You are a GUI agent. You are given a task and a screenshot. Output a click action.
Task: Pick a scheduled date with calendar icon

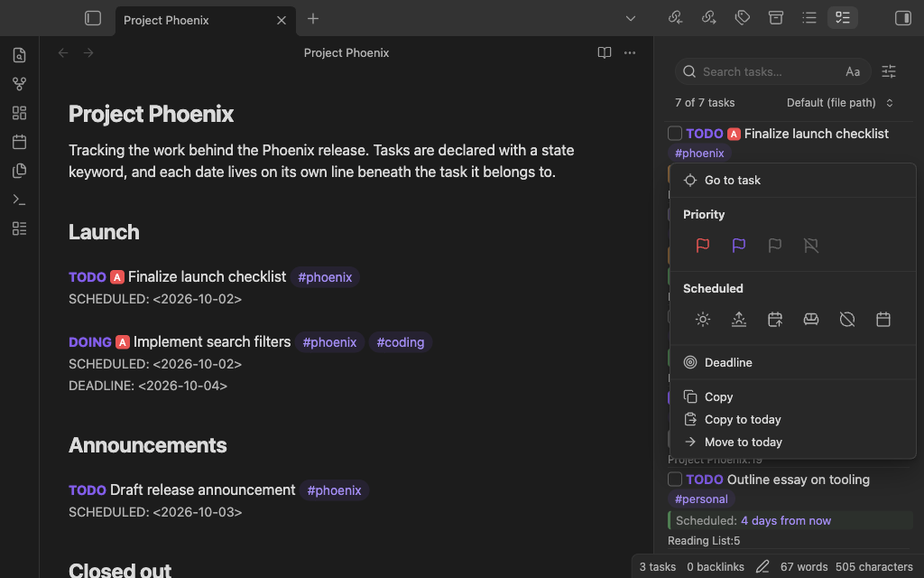tap(883, 320)
